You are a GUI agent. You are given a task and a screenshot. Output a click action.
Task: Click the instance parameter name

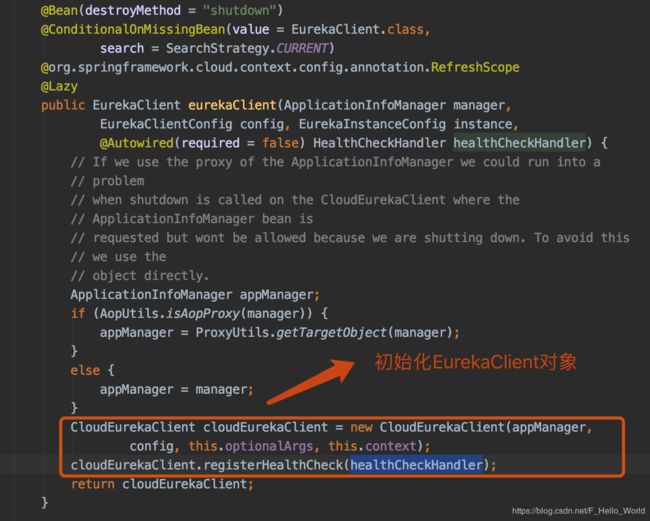(483, 124)
